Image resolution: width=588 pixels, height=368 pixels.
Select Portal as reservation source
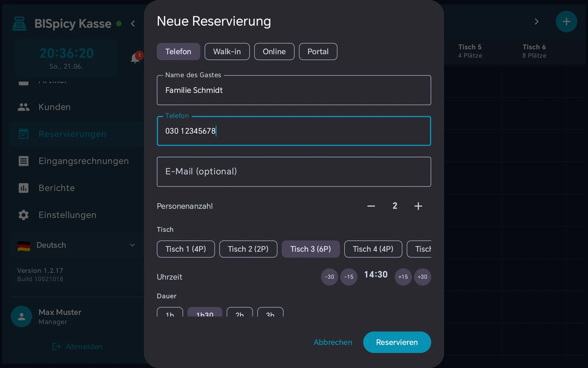point(318,52)
